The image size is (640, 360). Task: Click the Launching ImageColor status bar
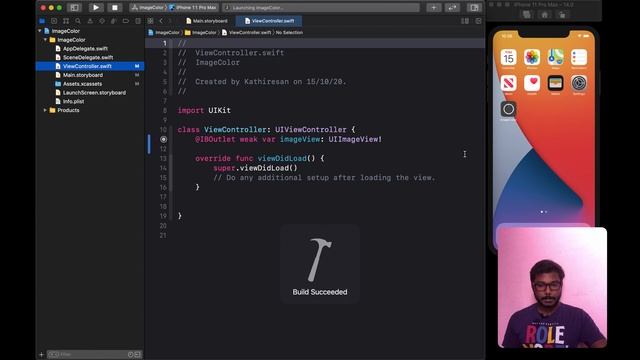[x=321, y=7]
